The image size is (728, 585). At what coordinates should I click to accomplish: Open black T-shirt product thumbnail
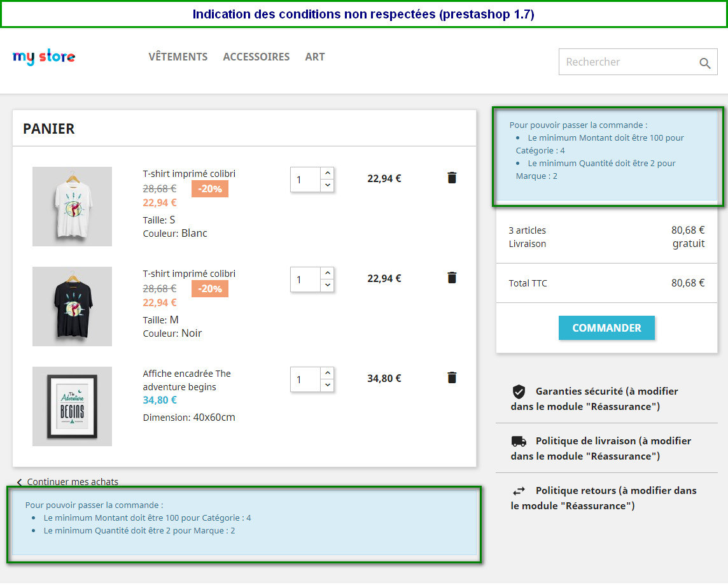coord(72,306)
